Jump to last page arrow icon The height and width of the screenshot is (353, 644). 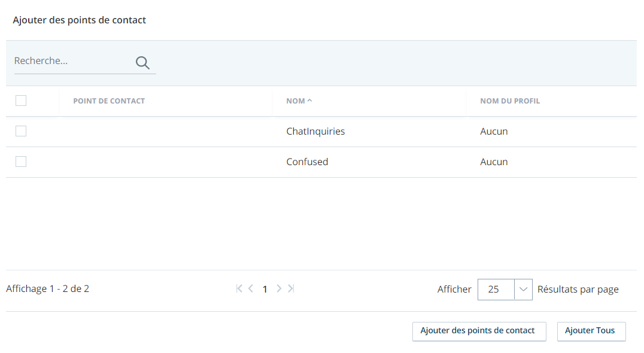pos(291,288)
